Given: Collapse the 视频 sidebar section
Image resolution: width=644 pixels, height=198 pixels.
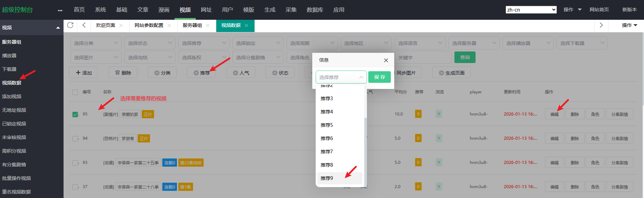Looking at the screenshot, I should 58,28.
